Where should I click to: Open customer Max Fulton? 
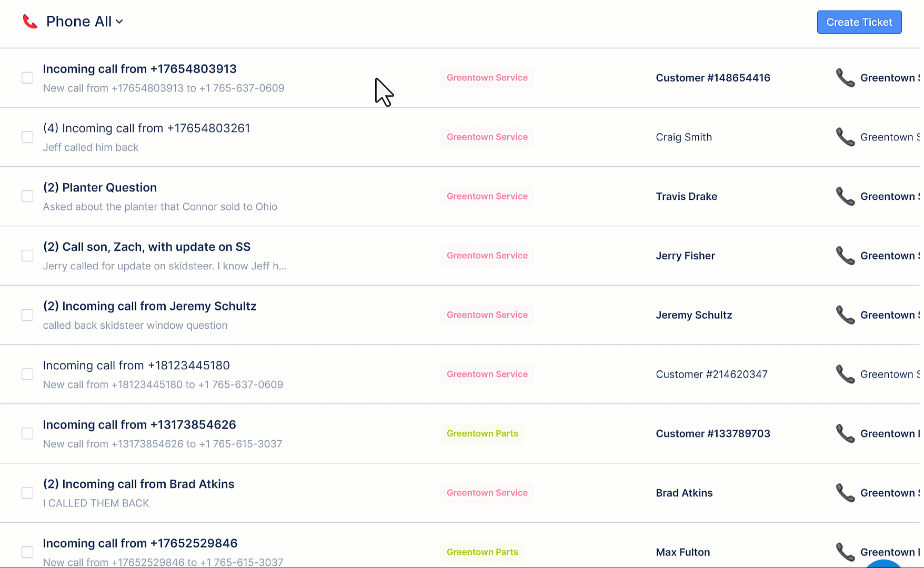pos(682,552)
